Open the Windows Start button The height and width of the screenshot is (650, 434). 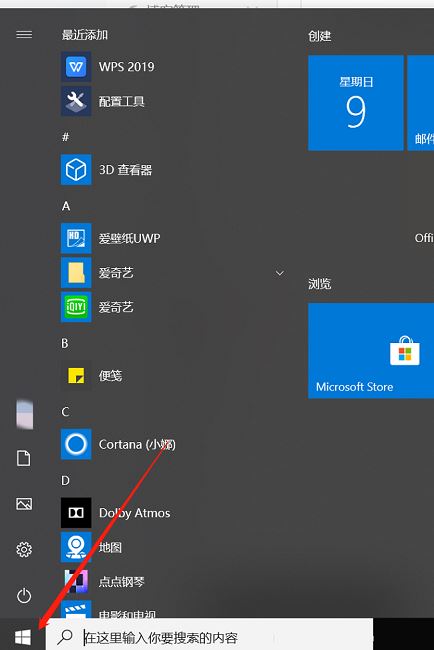click(23, 637)
